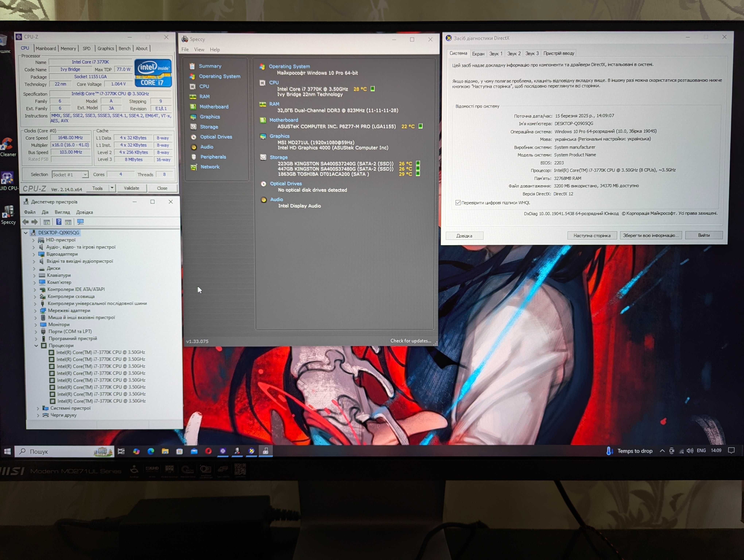This screenshot has width=744, height=560.
Task: Open the Tools dropdown arrow in CPU-Z
Action: pos(112,188)
